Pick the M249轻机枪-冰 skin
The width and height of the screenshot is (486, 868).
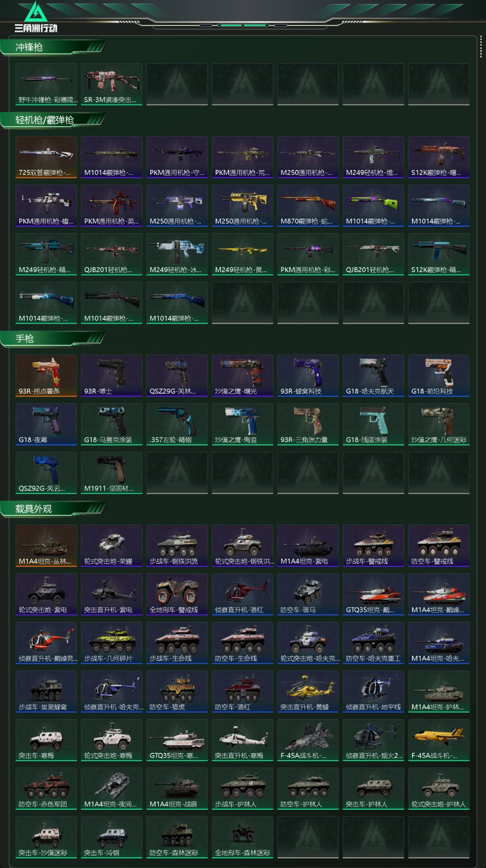[x=177, y=254]
